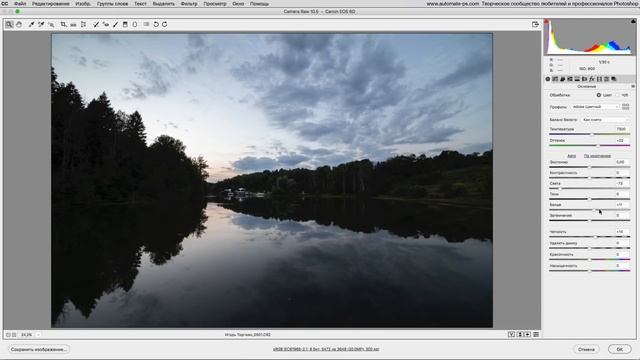Select the Transform tool

83,24
